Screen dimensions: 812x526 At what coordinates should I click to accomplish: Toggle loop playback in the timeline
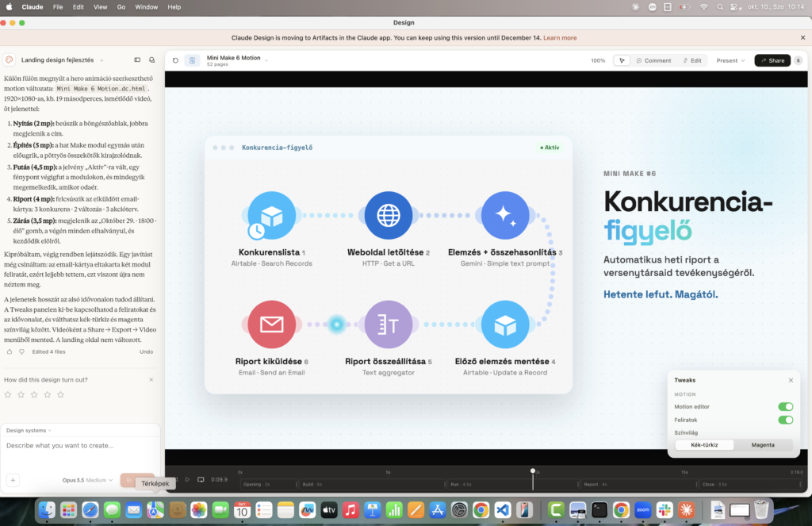tap(201, 479)
